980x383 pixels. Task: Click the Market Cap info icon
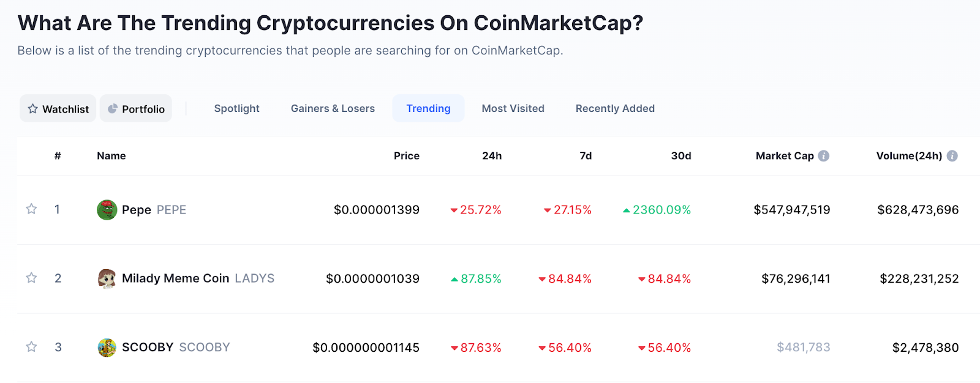point(824,156)
